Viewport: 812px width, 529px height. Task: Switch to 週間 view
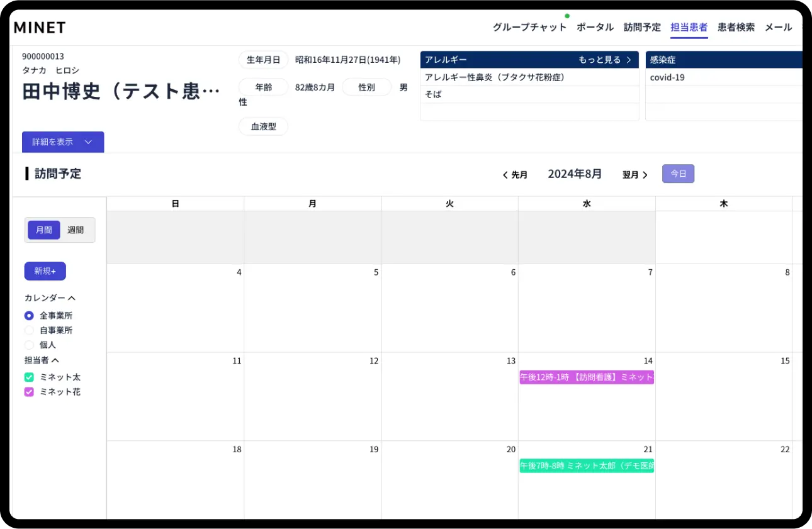tap(76, 230)
